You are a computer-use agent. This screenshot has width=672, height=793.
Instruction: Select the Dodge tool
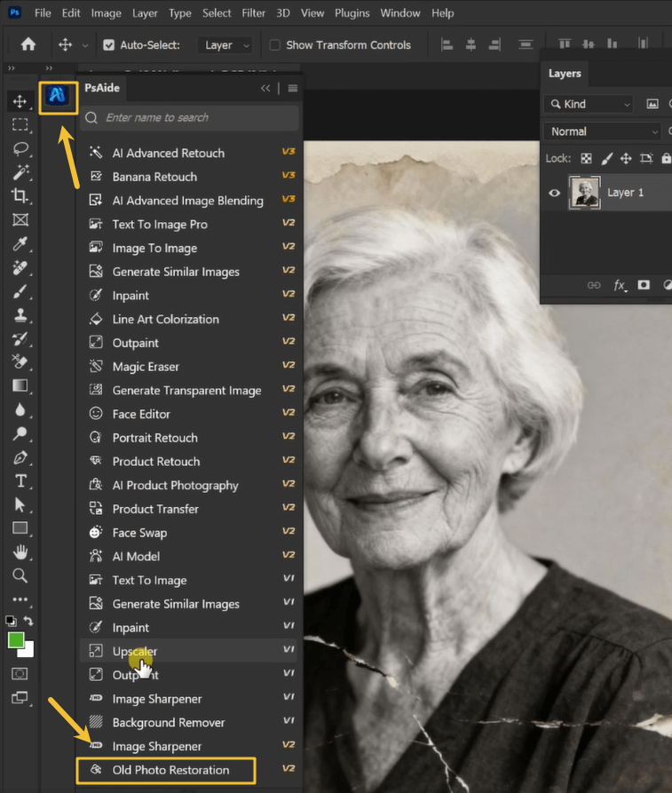20,433
